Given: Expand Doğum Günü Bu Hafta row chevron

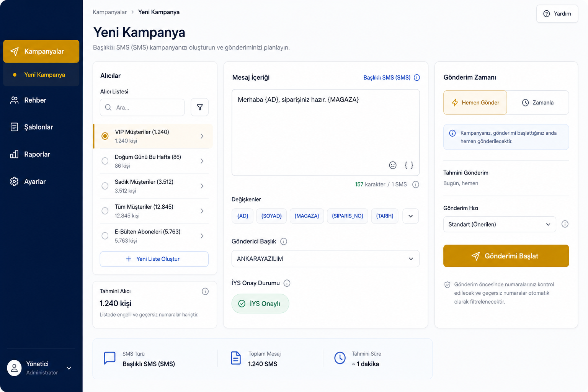Looking at the screenshot, I should 202,161.
